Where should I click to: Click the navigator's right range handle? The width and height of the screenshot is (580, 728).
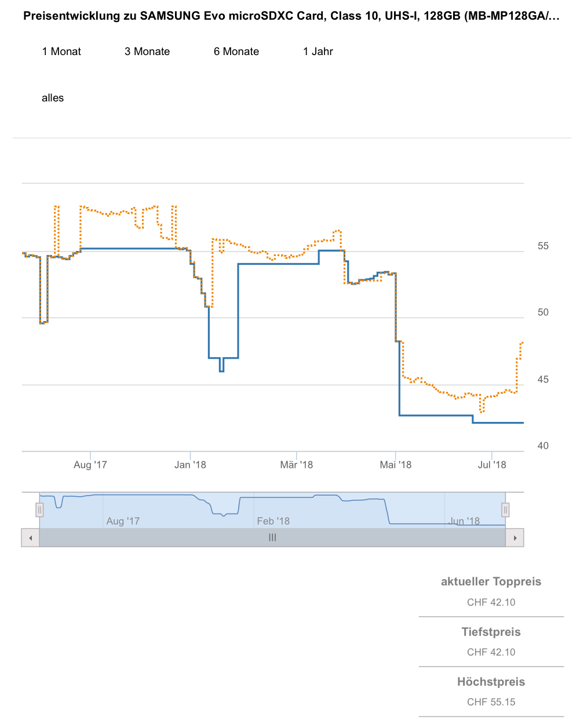pos(505,510)
